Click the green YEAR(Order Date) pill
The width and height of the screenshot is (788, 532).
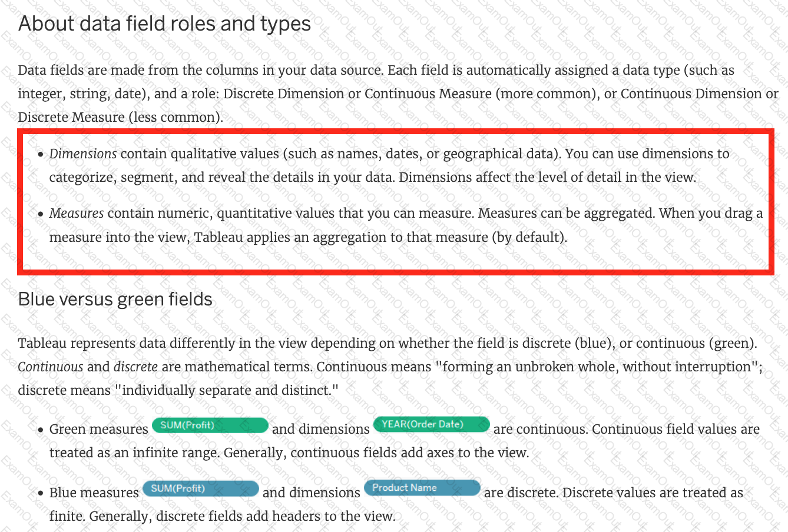(x=432, y=424)
